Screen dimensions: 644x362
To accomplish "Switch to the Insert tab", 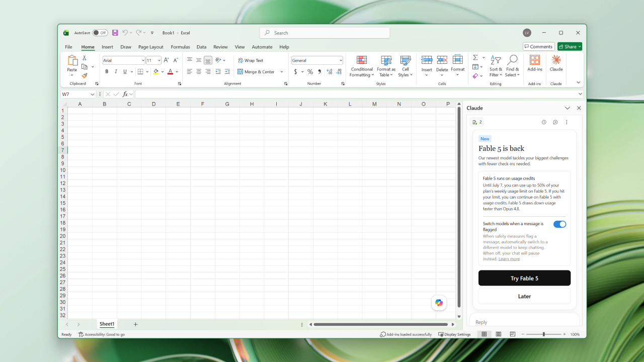I will [107, 47].
